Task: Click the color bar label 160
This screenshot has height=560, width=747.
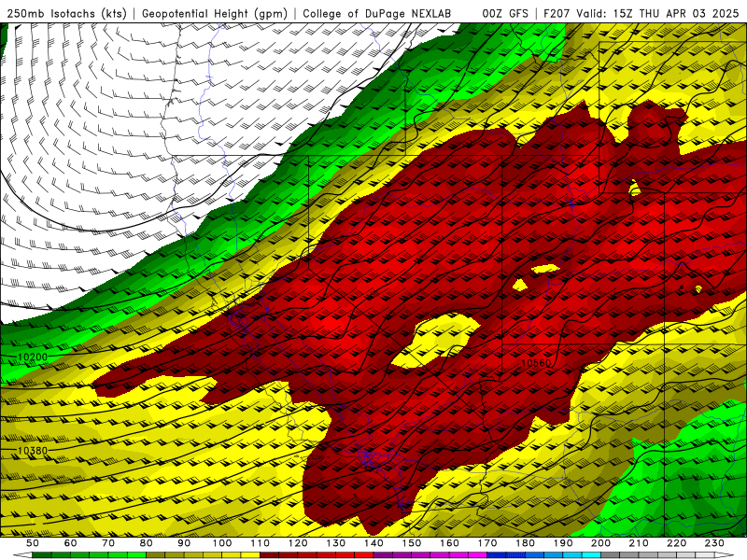Action: coord(449,543)
